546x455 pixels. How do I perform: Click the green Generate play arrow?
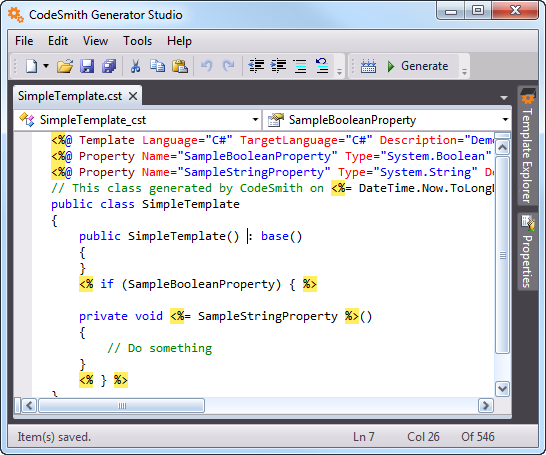391,66
